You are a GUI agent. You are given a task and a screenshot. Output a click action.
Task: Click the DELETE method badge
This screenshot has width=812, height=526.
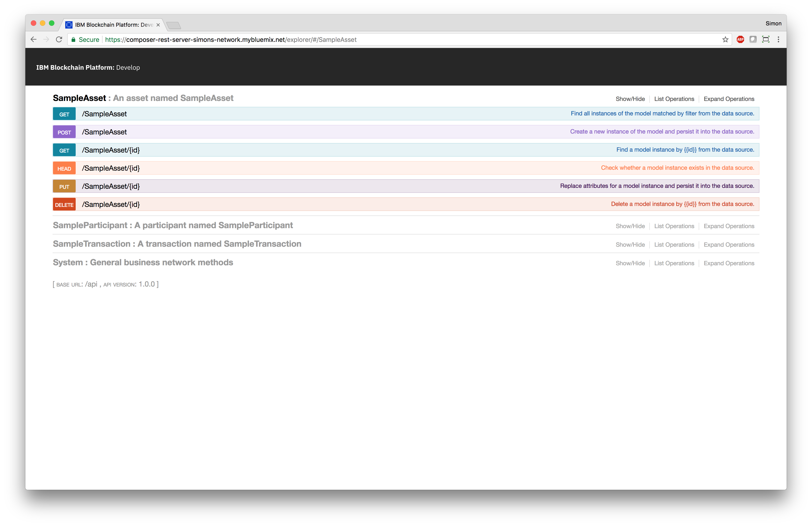[x=64, y=205]
